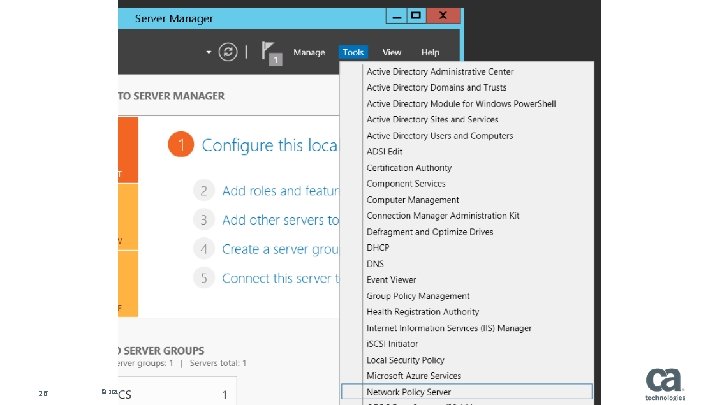Open Component Services
Screen dimensions: 720x405
click(406, 184)
